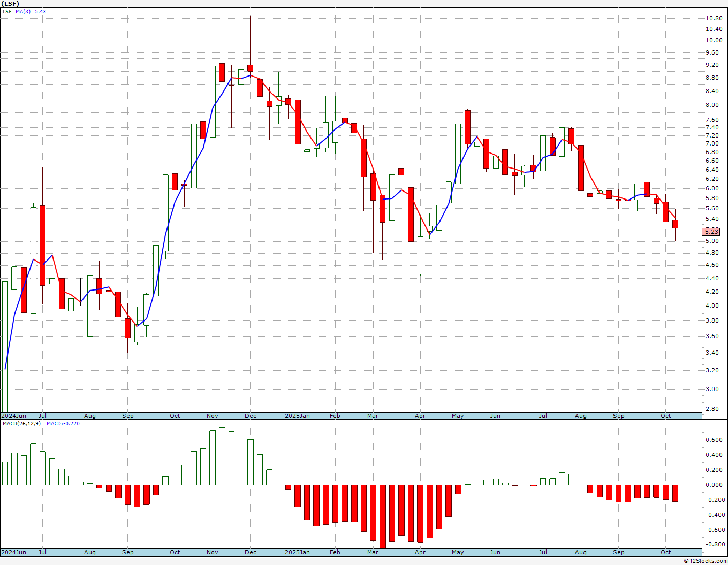Click Nov on the MACD panel axis
Image resolution: width=728 pixels, height=565 pixels.
213,552
